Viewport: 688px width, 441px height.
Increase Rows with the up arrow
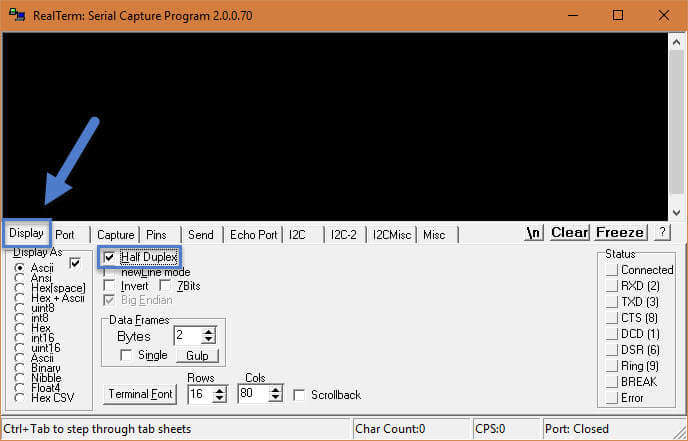[220, 390]
